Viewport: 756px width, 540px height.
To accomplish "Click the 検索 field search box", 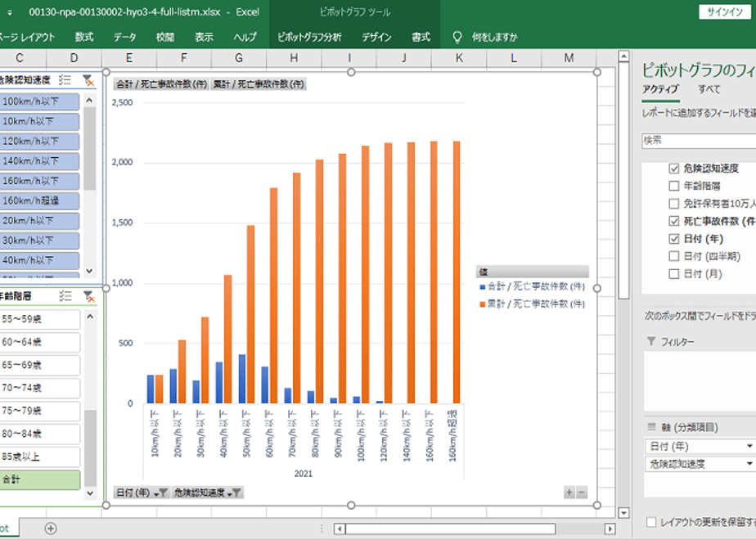I will point(699,140).
